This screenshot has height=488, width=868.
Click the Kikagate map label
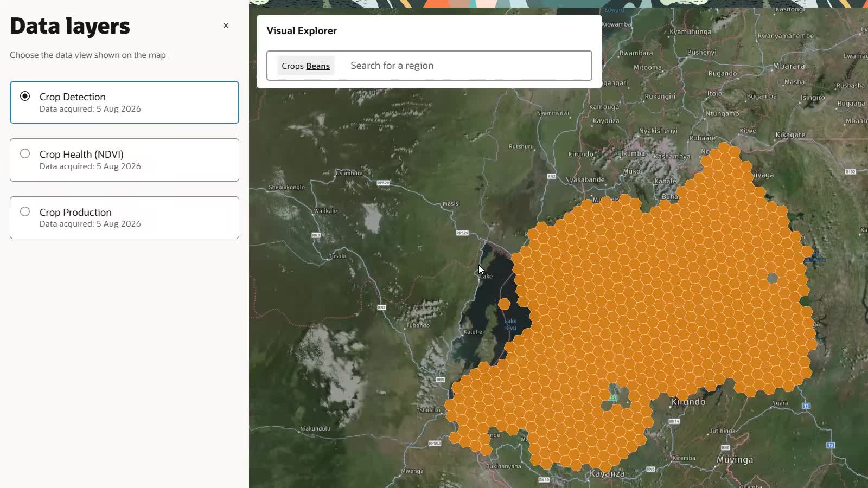click(x=790, y=134)
